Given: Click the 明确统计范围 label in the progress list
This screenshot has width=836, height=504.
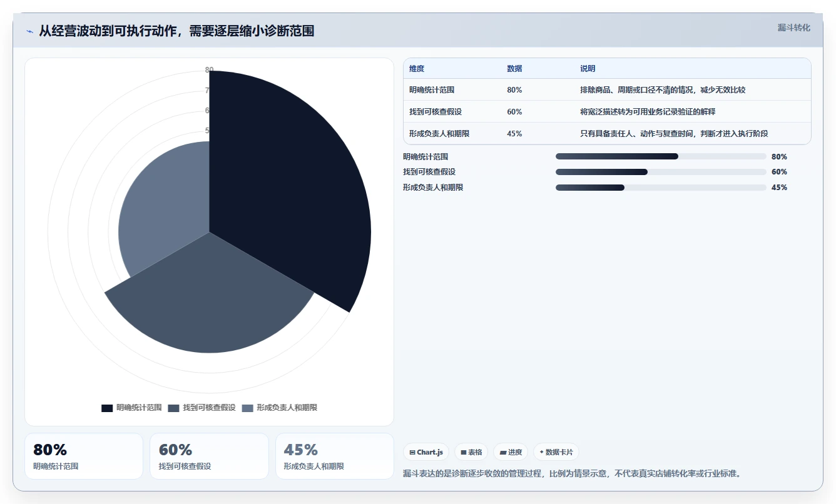Looking at the screenshot, I should pyautogui.click(x=426, y=157).
